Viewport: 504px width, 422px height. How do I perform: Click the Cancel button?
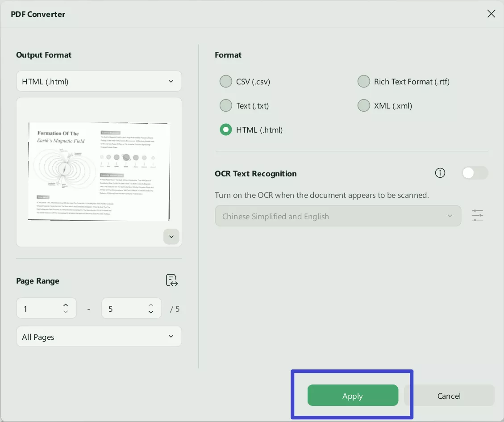tap(449, 396)
